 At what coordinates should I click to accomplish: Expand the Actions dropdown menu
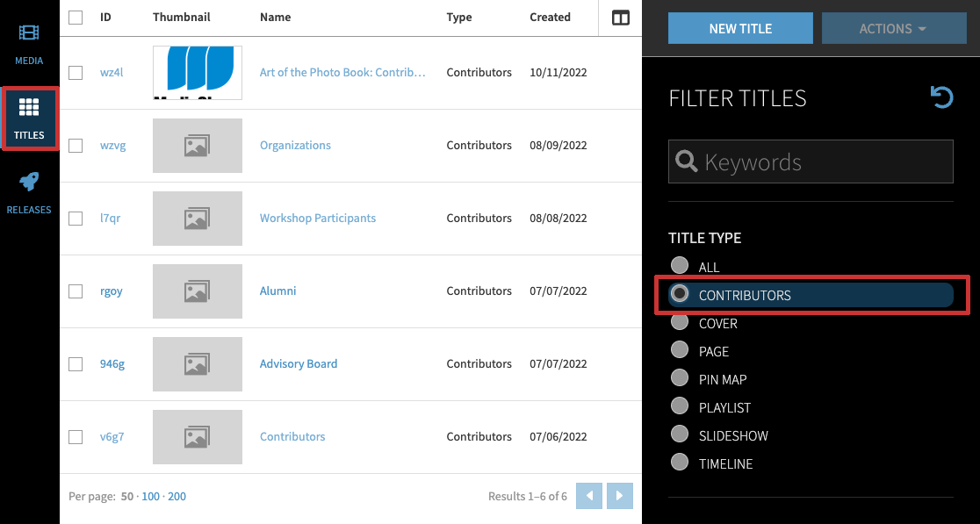click(894, 29)
